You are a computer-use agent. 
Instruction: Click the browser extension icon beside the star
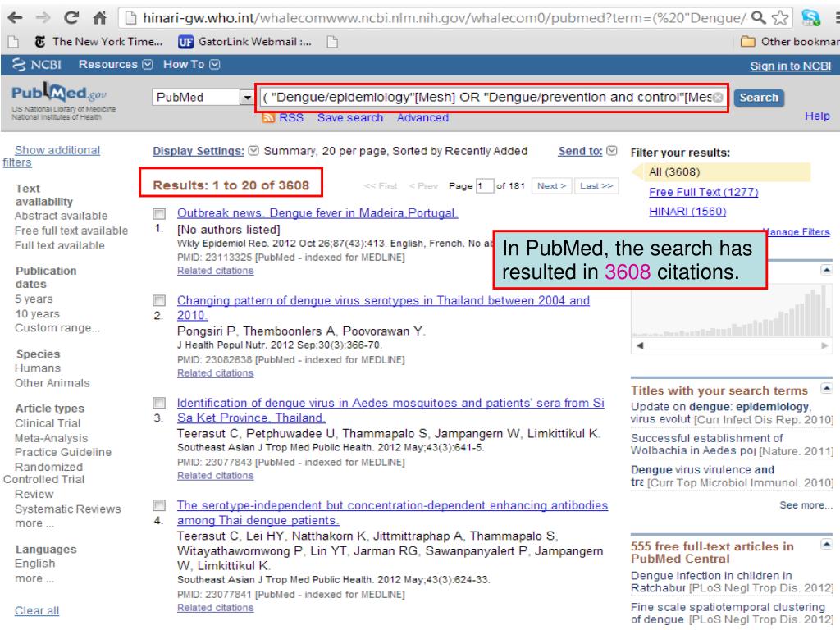810,18
